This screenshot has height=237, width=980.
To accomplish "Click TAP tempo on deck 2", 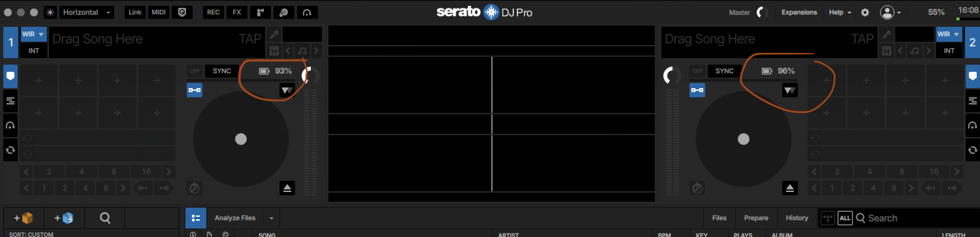I will (862, 39).
